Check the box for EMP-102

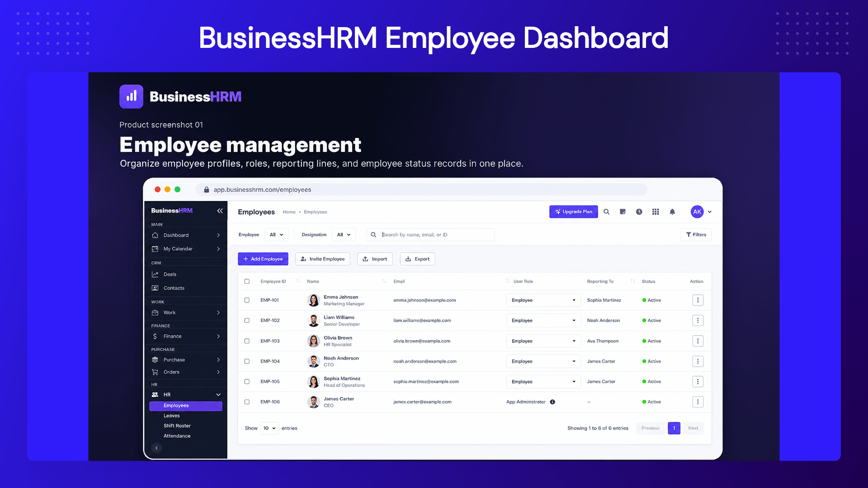click(247, 320)
